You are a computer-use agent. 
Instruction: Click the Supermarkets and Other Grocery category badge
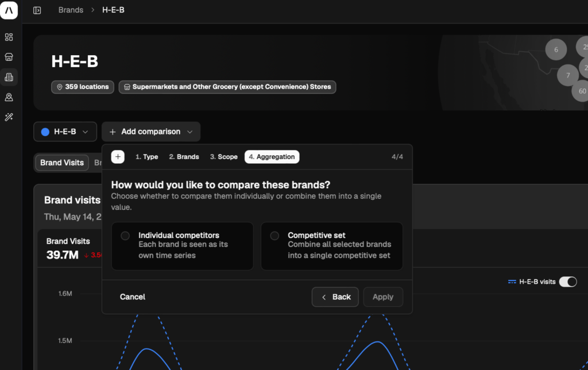point(227,87)
